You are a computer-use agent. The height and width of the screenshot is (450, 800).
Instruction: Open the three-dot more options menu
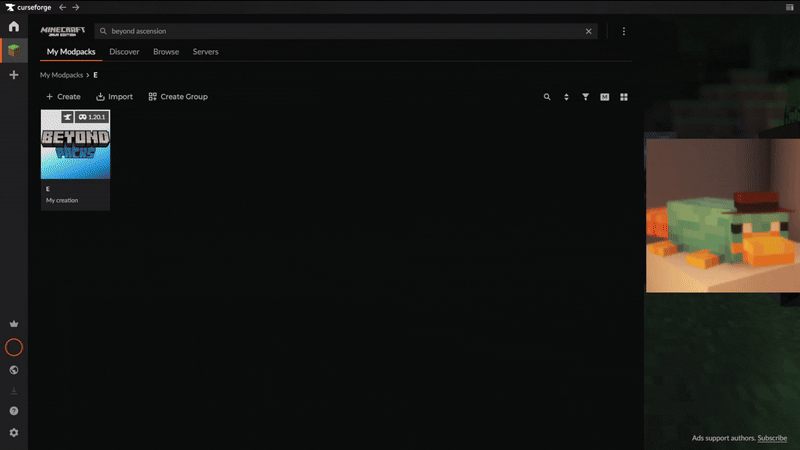pos(623,31)
